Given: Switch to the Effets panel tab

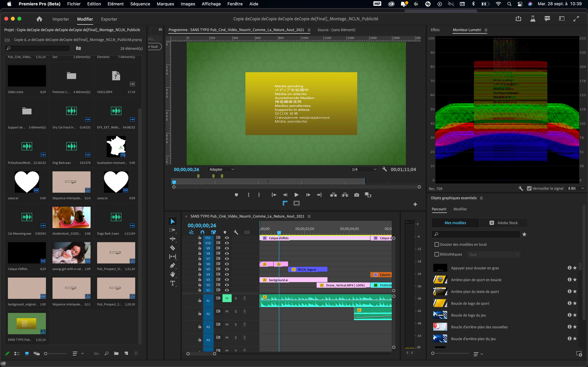Looking at the screenshot, I should click(x=435, y=30).
